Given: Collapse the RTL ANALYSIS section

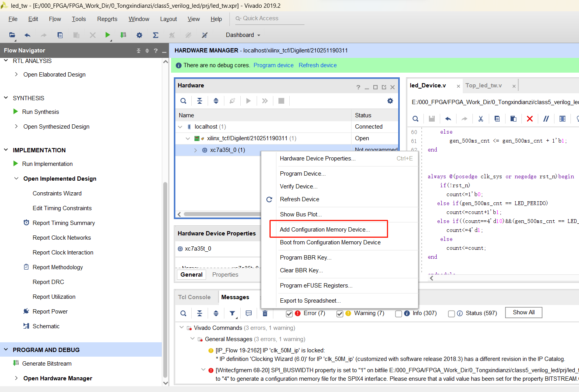Looking at the screenshot, I should [6, 61].
